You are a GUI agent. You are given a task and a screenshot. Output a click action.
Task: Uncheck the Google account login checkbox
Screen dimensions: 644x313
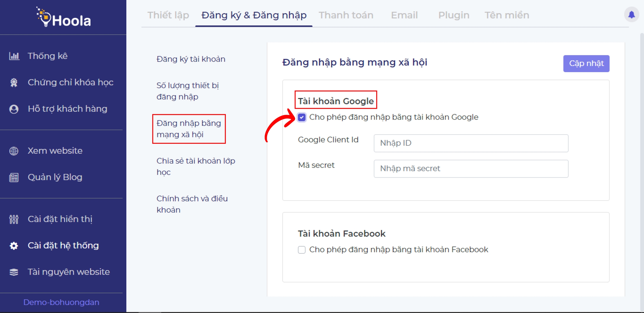[302, 117]
